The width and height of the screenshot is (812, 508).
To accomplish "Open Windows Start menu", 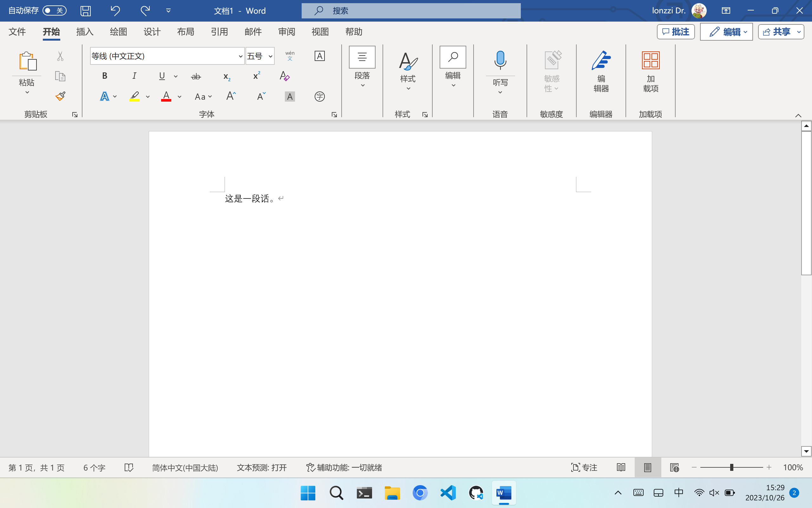I will (308, 493).
